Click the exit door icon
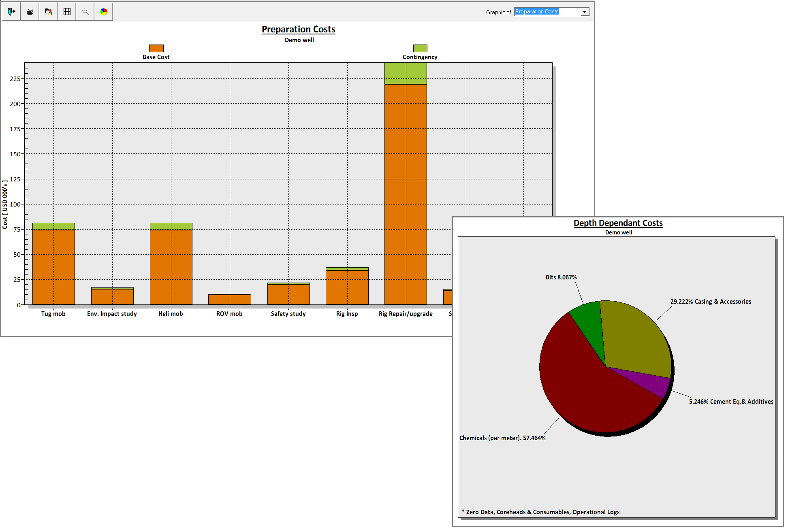This screenshot has width=790, height=532. click(x=11, y=12)
